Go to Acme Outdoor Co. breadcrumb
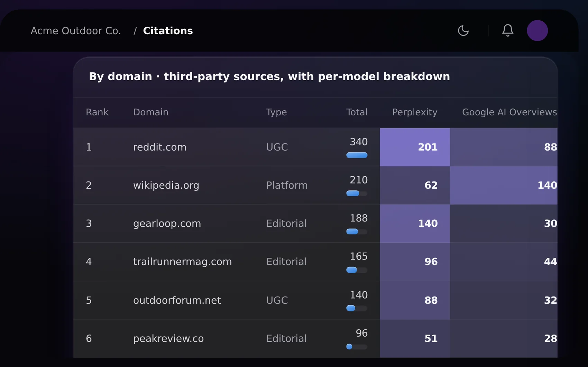Screen dimensions: 588x367 point(76,31)
